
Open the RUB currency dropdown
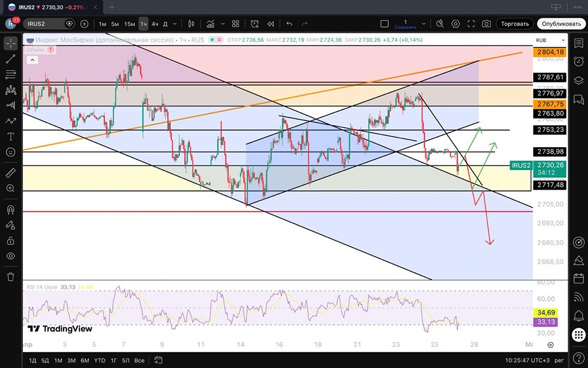pos(550,40)
